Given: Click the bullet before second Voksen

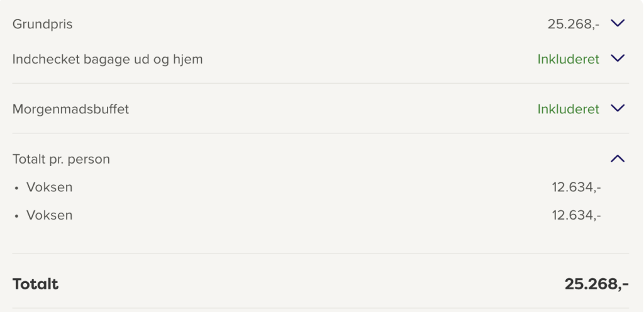Looking at the screenshot, I should click(x=16, y=216).
